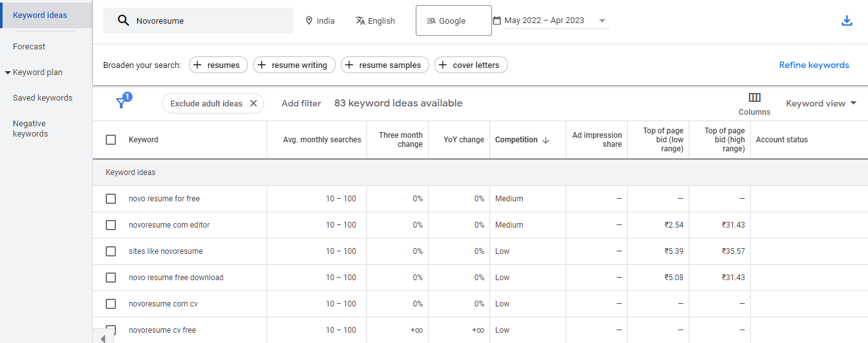Check the 'novo resume for free' checkbox
This screenshot has width=868, height=343.
(111, 199)
